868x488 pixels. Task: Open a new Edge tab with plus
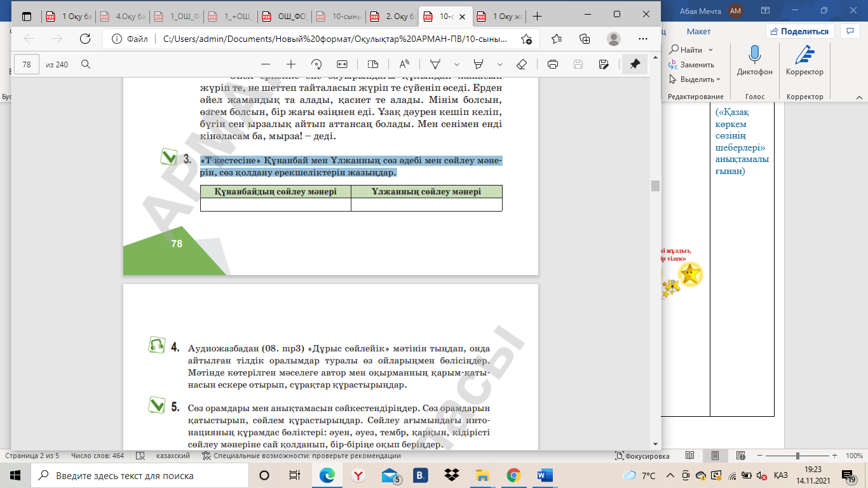538,16
